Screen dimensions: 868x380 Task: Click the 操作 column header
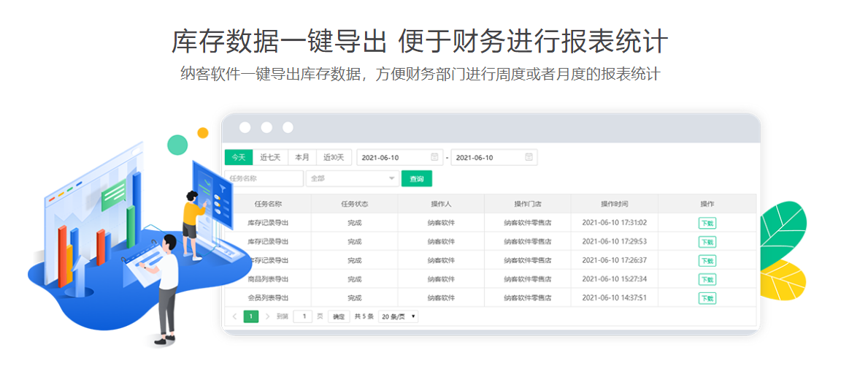(x=707, y=204)
